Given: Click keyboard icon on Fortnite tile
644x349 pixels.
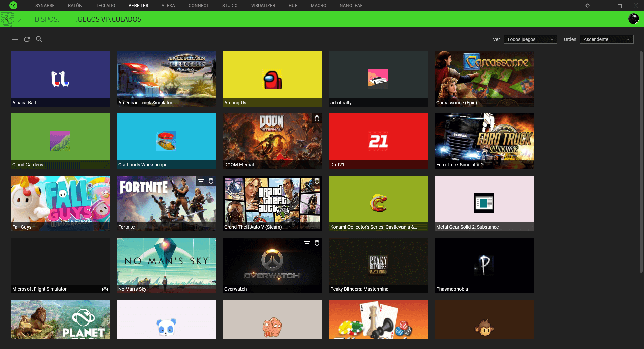Looking at the screenshot, I should [201, 181].
